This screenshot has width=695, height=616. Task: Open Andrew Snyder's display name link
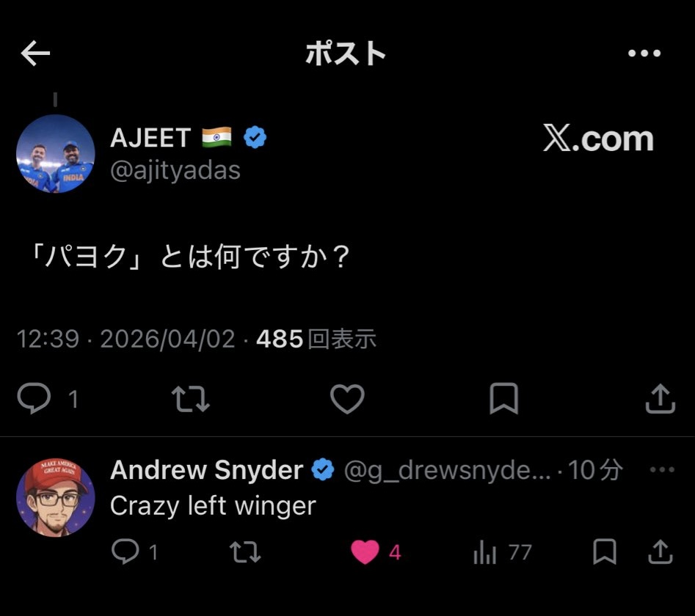206,470
